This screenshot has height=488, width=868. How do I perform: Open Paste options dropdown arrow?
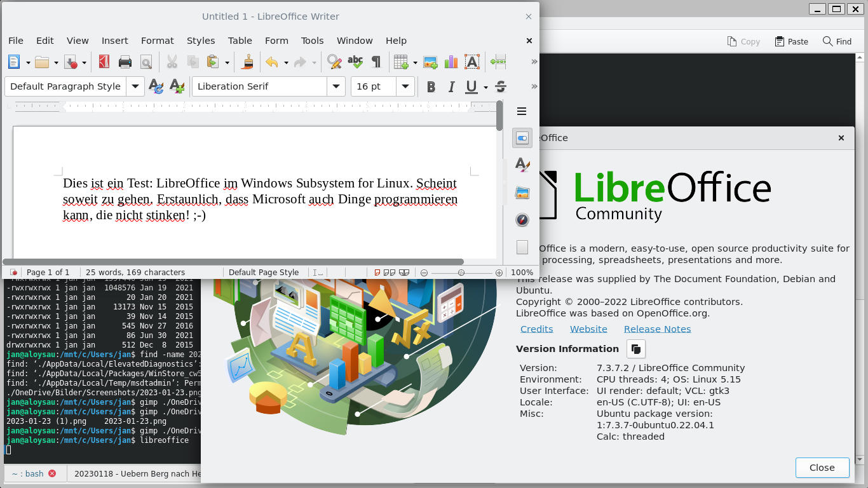tap(227, 62)
